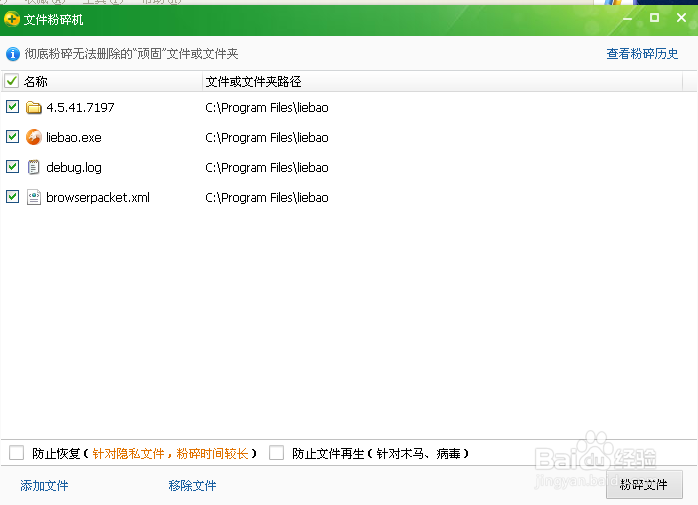
Task: Minimize the 文件粉碎机 window
Action: tap(628, 18)
